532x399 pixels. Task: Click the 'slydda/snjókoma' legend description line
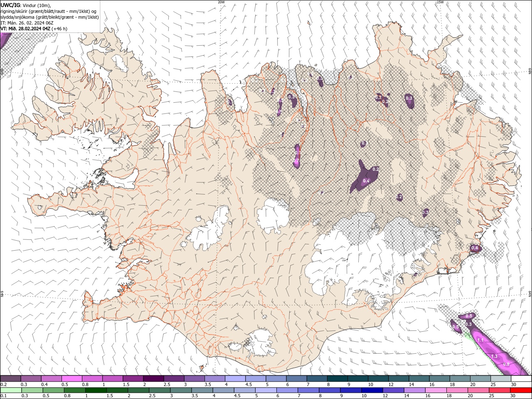click(x=49, y=17)
